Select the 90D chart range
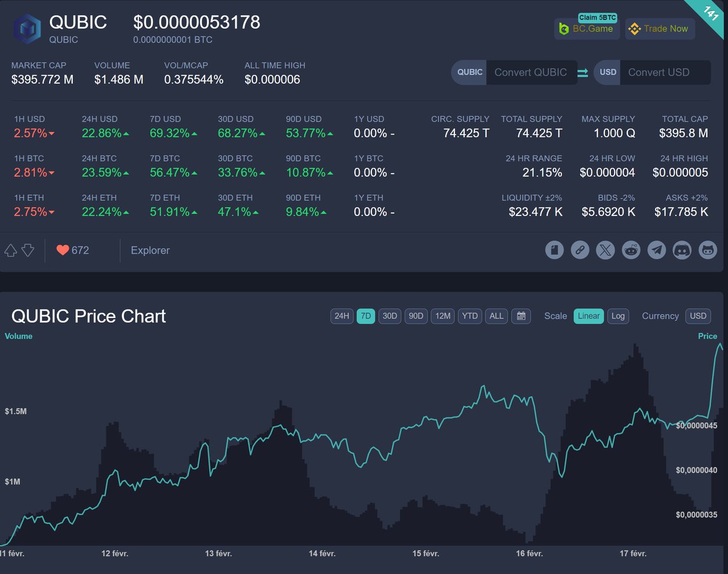Viewport: 728px width, 574px height. click(x=416, y=316)
